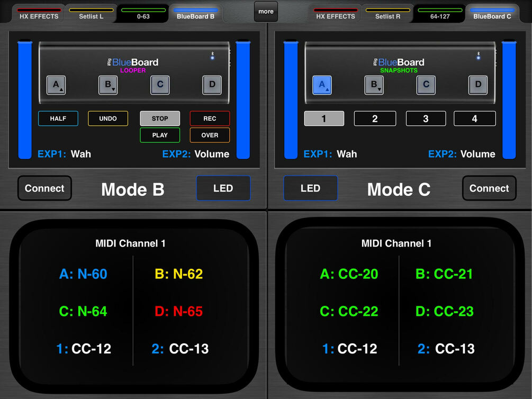Click the 'Mode B' title

(133, 189)
